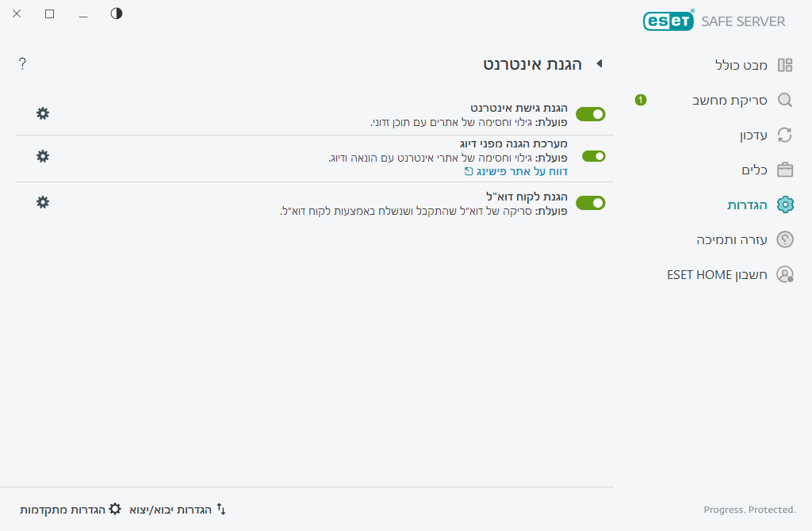Switch the contrast theme icon
This screenshot has width=812, height=531.
pos(117,13)
